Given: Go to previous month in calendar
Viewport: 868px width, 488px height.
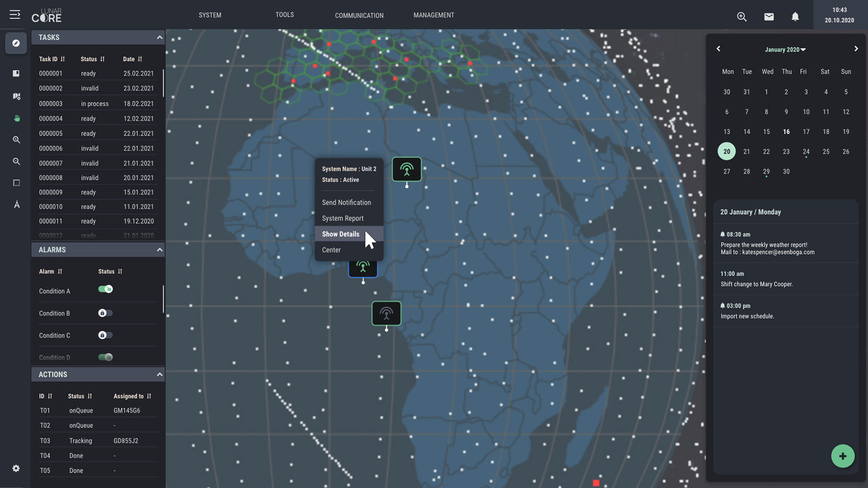Looking at the screenshot, I should tap(718, 49).
